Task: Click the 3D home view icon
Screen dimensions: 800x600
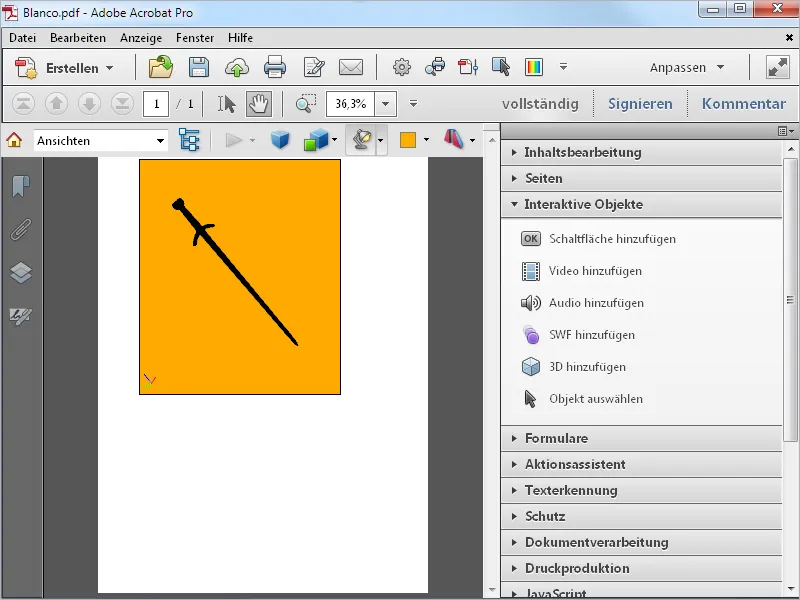Action: click(x=14, y=140)
